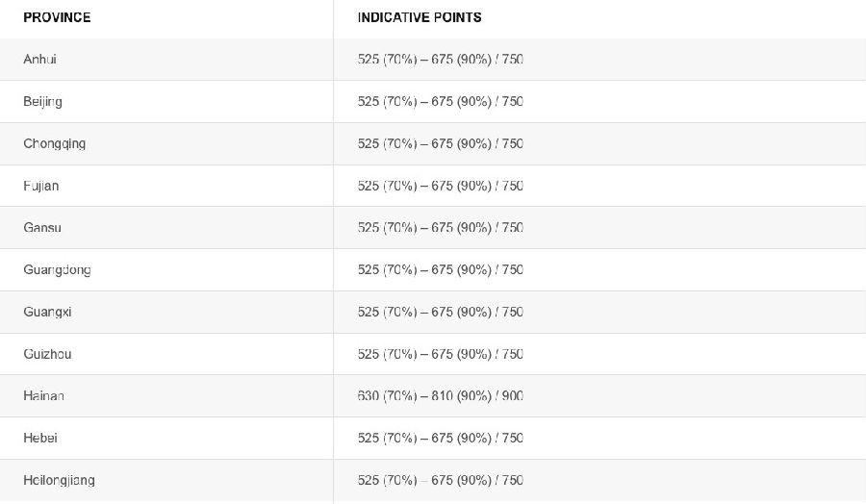
Task: Select the Heilongjiang province cell
Action: pyautogui.click(x=59, y=480)
